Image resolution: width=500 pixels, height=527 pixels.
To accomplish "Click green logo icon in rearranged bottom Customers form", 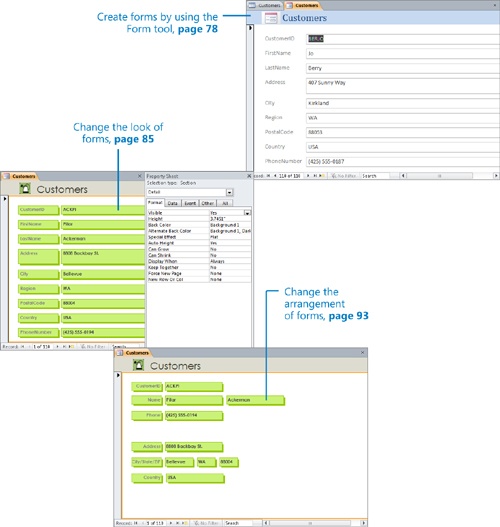I will pos(138,365).
